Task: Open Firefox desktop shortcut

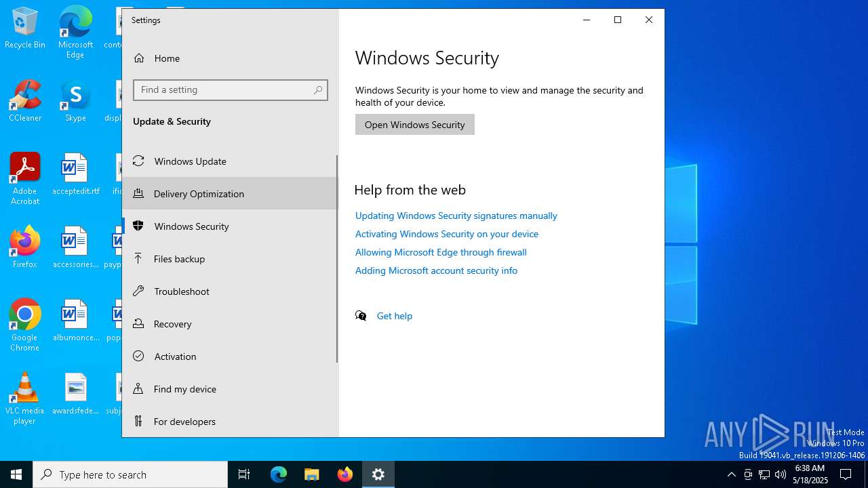Action: click(25, 247)
